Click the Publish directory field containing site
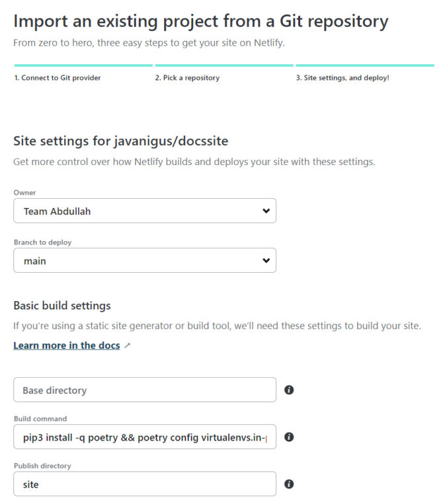Image resolution: width=441 pixels, height=504 pixels. 145,484
